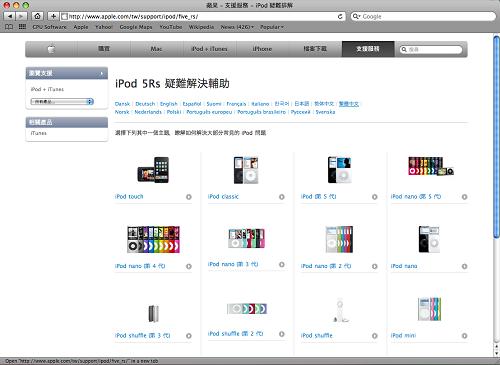500x365 pixels.
Task: Click the arrow icon beside original iPod shuffle
Action: click(375, 336)
